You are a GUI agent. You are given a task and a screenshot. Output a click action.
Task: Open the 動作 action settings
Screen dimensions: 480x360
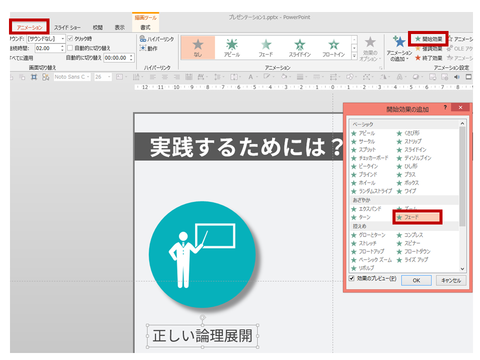148,48
